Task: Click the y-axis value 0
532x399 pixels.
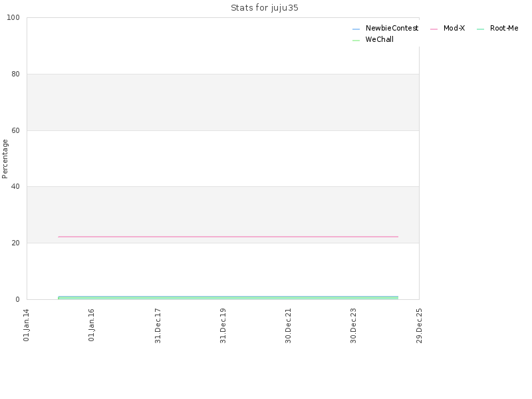Action: (x=18, y=299)
